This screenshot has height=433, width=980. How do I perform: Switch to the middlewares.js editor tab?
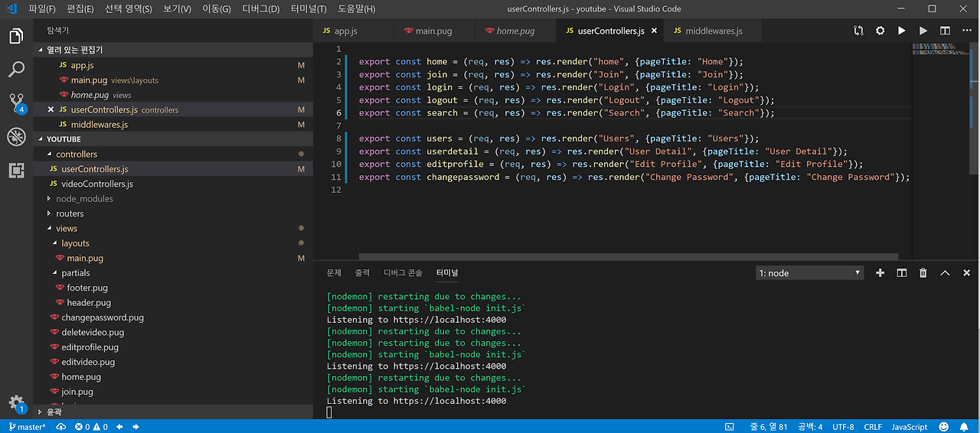pos(713,31)
